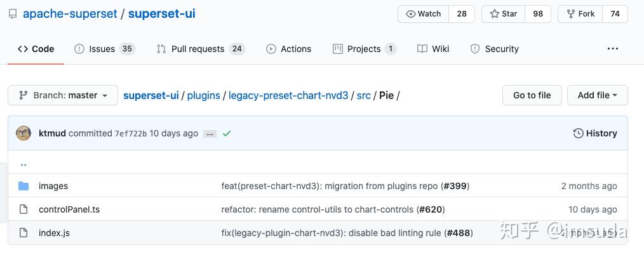Click the controlPanel.ts file icon
The width and height of the screenshot is (644, 257).
click(23, 209)
